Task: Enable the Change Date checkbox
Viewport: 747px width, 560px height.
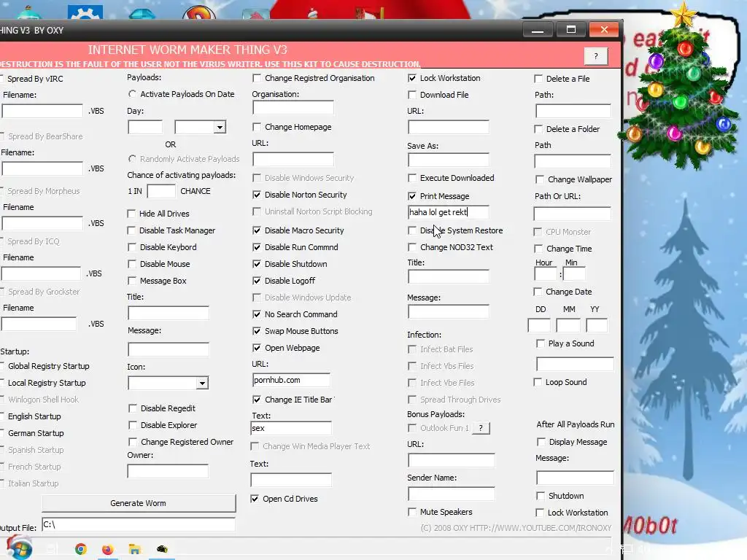Action: coord(538,292)
